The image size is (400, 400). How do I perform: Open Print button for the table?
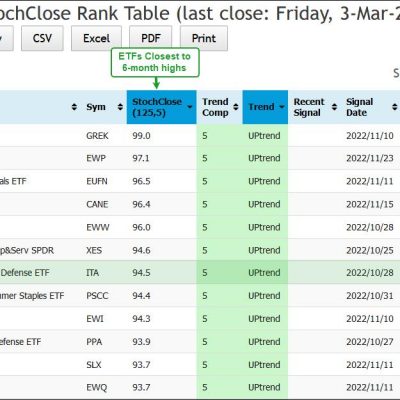pyautogui.click(x=204, y=38)
